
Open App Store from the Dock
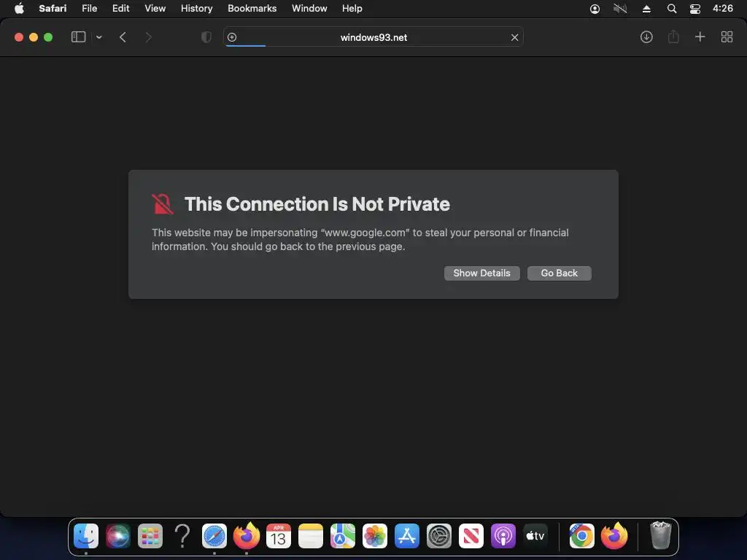(407, 536)
